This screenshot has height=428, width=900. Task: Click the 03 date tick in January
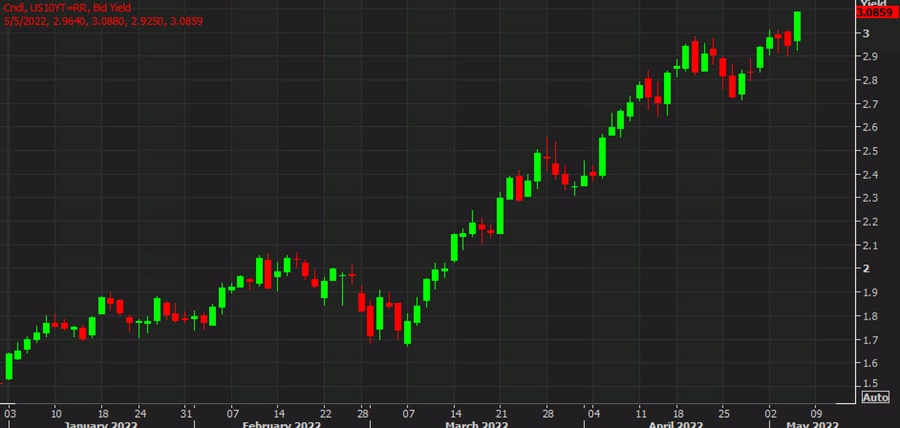point(10,411)
